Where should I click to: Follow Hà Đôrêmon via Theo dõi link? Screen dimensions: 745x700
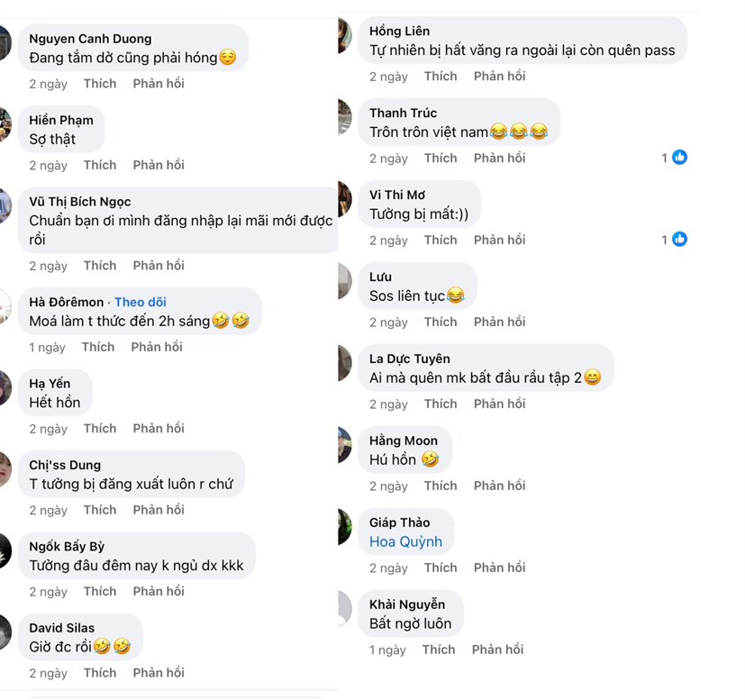click(x=140, y=302)
